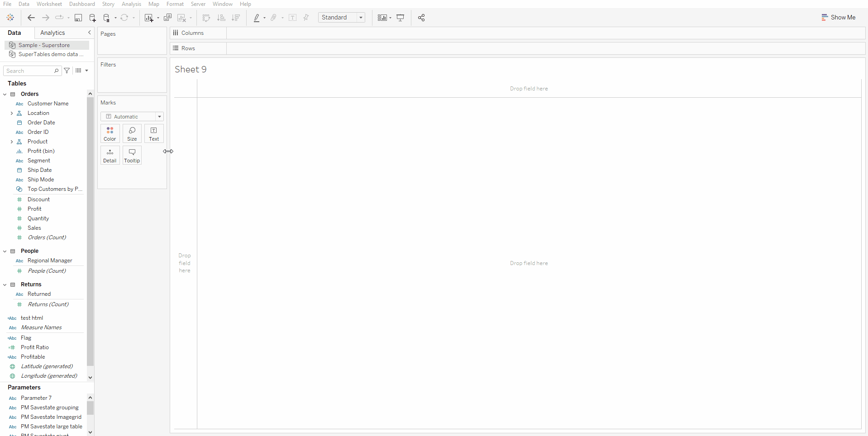Click the data pane Search field

tap(29, 71)
